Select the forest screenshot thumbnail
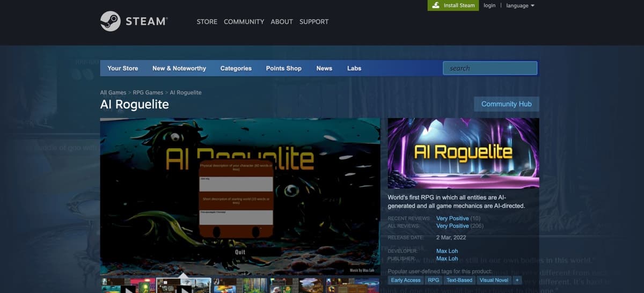The height and width of the screenshot is (293, 644). point(240,285)
